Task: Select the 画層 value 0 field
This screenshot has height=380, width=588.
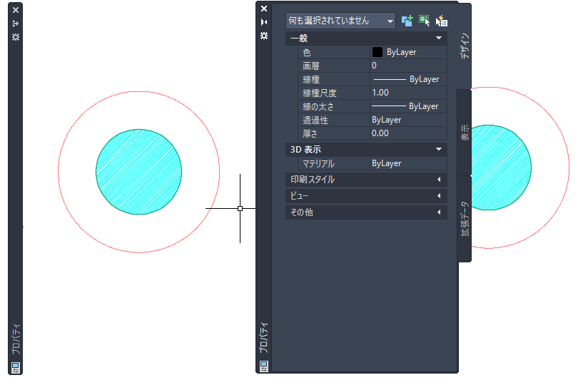Action: (408, 66)
